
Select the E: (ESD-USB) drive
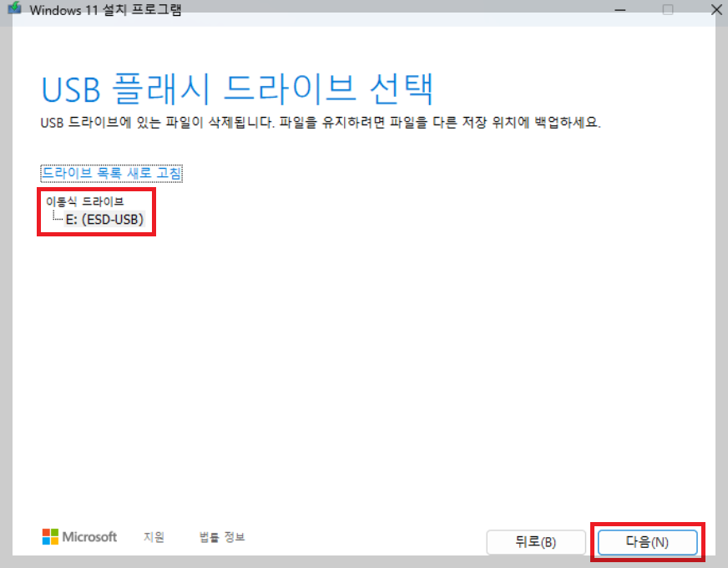pyautogui.click(x=104, y=219)
